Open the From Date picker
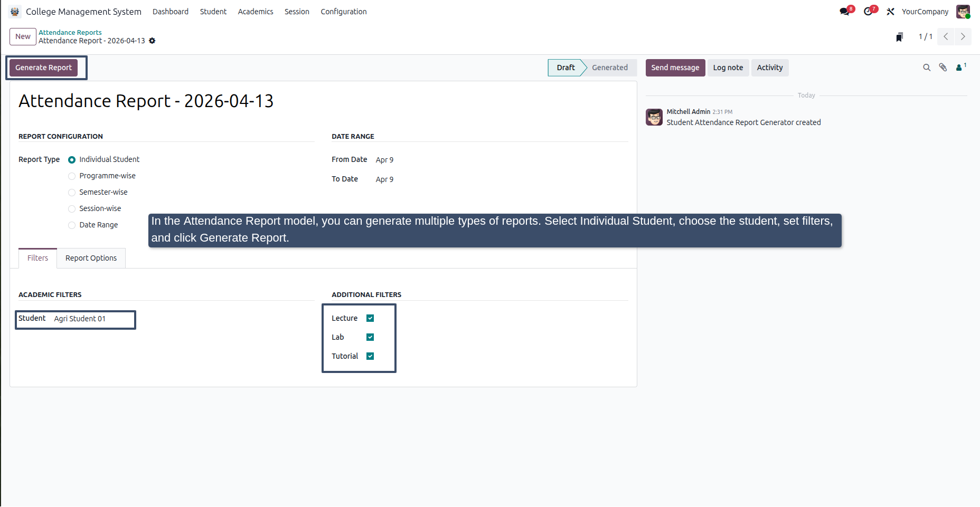Viewport: 980px width, 507px height. pyautogui.click(x=384, y=160)
